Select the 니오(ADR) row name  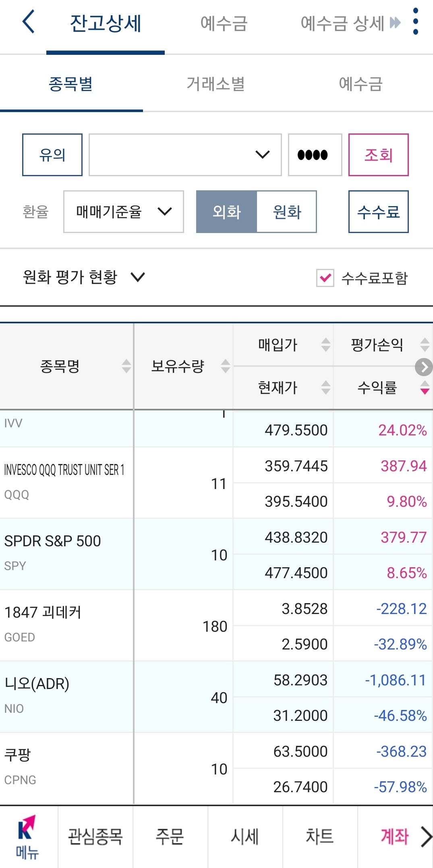[37, 684]
